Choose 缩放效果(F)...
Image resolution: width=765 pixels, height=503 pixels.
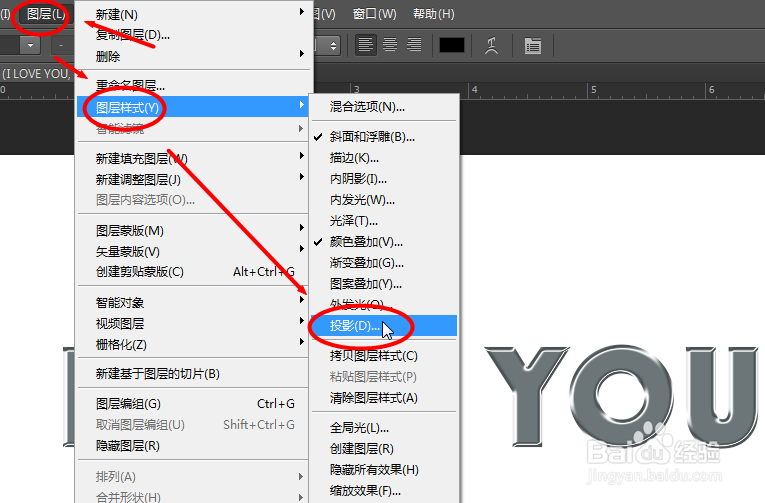(x=384, y=491)
